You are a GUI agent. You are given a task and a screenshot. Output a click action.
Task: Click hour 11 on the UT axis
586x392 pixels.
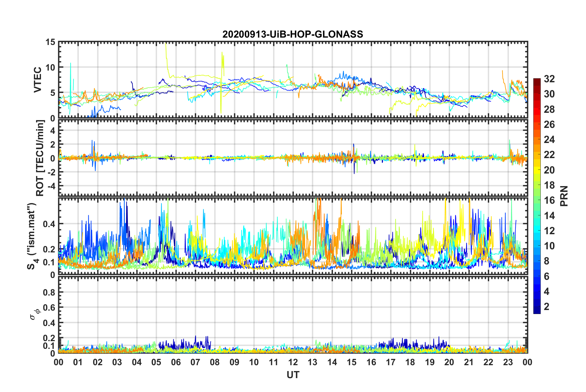pos(274,362)
